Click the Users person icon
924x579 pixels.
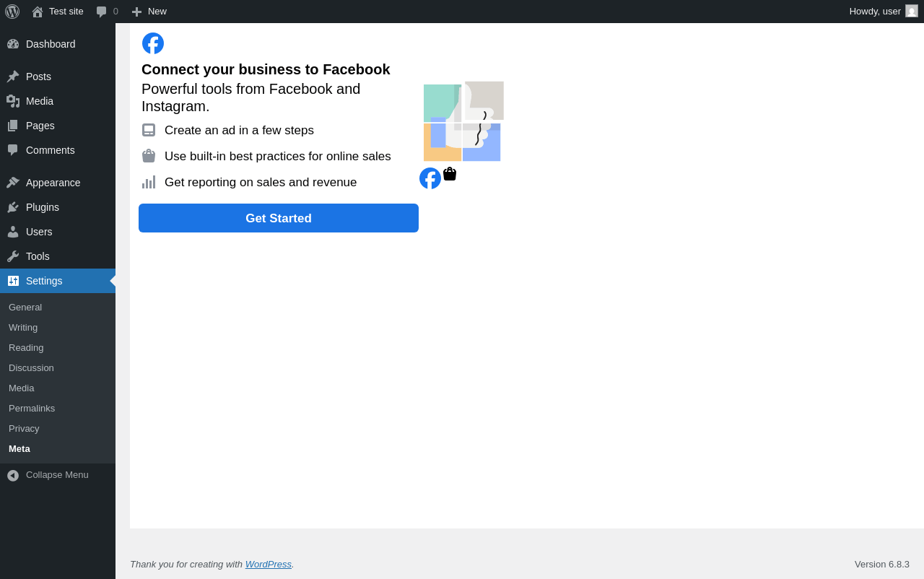coord(13,232)
